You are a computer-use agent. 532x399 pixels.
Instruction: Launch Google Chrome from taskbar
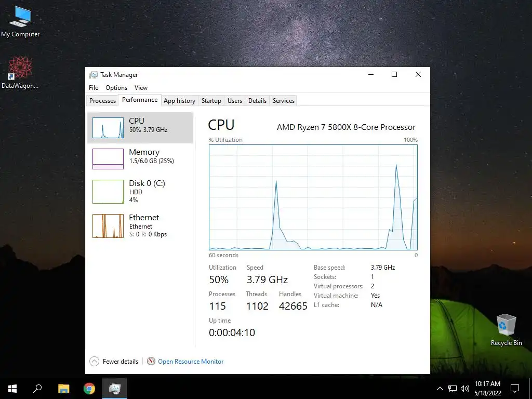coord(89,389)
